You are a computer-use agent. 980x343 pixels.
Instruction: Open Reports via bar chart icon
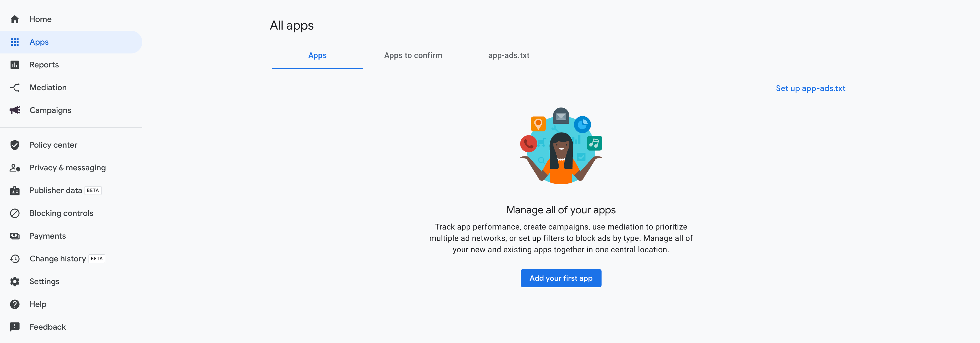click(x=15, y=65)
